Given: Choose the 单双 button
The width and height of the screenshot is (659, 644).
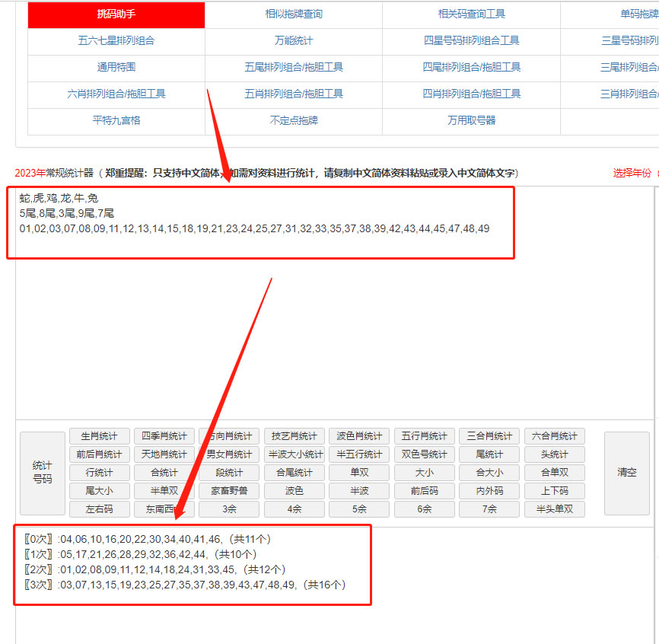Looking at the screenshot, I should (359, 473).
